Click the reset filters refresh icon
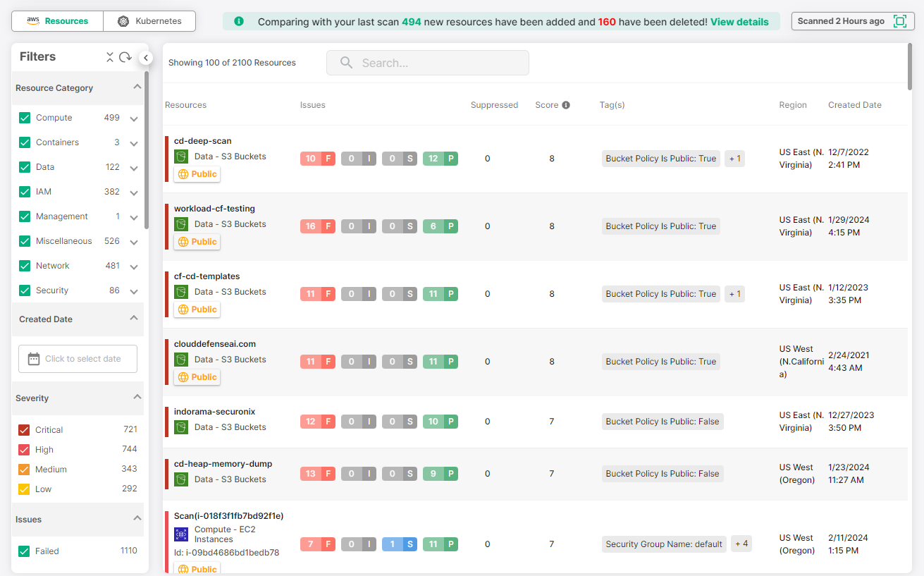The height and width of the screenshot is (576, 924). (125, 57)
